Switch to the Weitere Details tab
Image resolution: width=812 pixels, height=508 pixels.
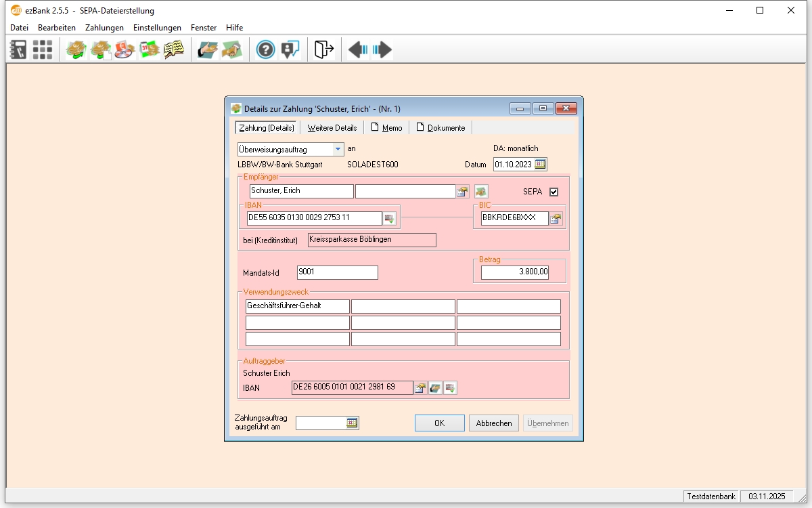[x=332, y=127]
